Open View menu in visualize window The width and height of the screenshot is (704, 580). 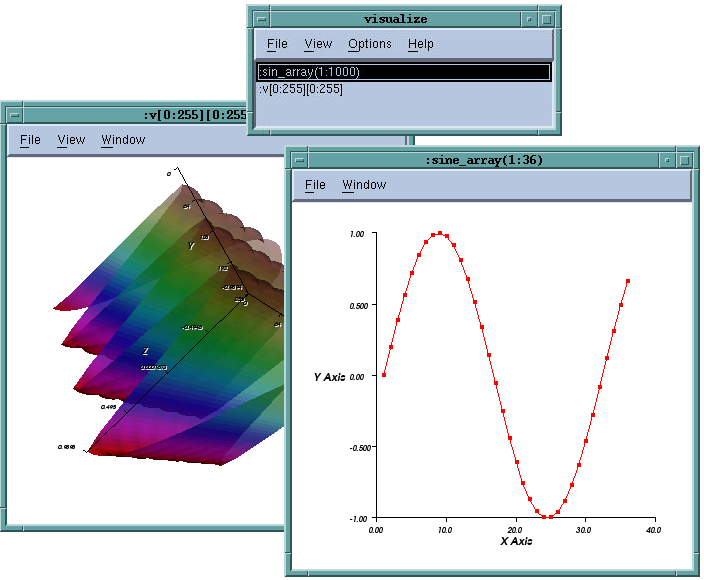(x=318, y=44)
